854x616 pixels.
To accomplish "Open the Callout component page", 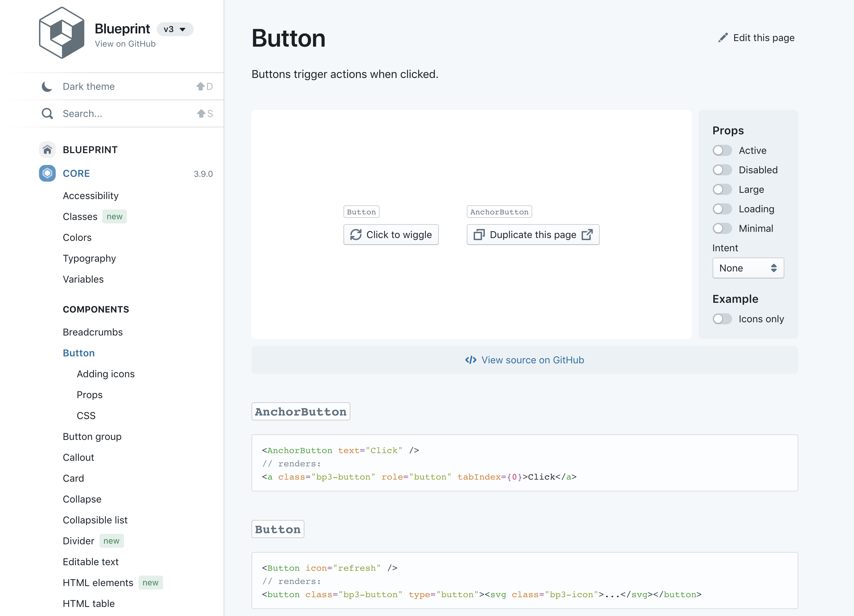I will (78, 458).
